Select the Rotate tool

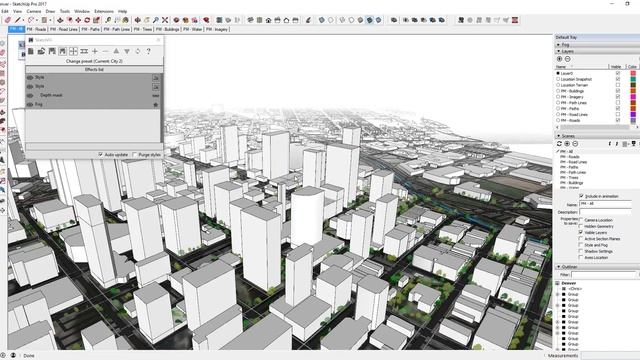tap(87, 20)
